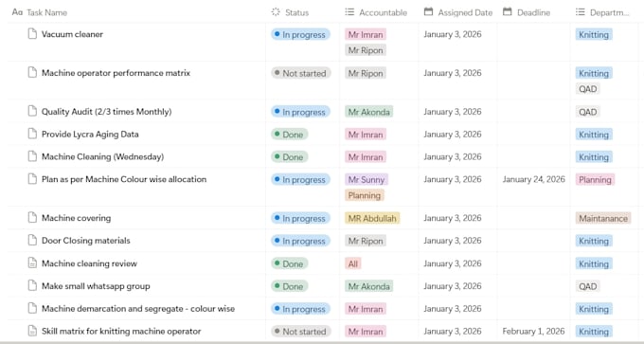The width and height of the screenshot is (644, 344).
Task: Click page icon of Machine Cleaning (Wednesday)
Action: (32, 156)
